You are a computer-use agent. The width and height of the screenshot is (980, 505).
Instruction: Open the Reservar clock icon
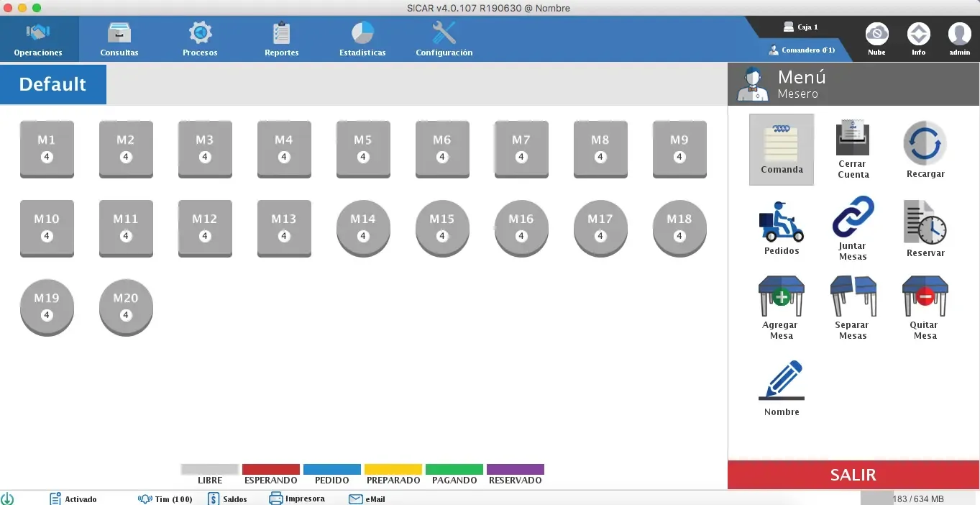pyautogui.click(x=925, y=222)
